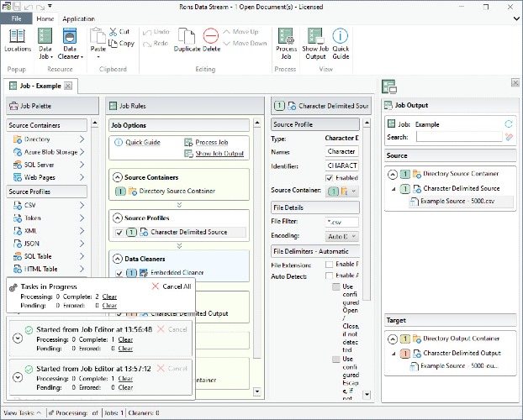Click into the Job Output Search field
This screenshot has width=523, height=420.
pyautogui.click(x=459, y=137)
